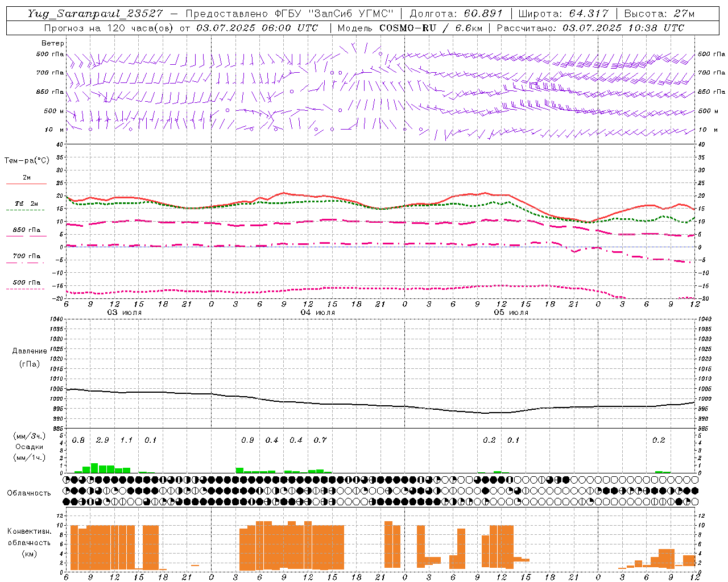Screen dimensions: 728x582
Task: Click the (мм/1ч.) precipitation unit label
Action: coord(30,458)
